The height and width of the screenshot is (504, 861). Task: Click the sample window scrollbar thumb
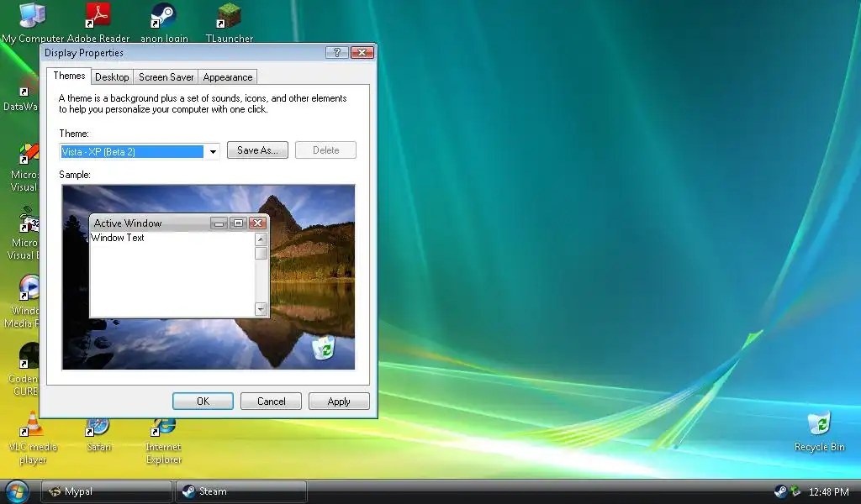(x=261, y=253)
